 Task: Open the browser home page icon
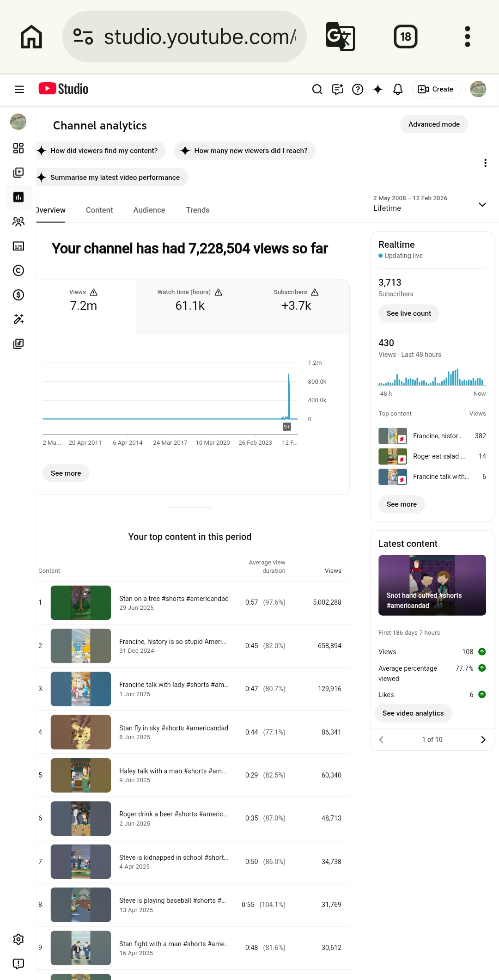[31, 37]
